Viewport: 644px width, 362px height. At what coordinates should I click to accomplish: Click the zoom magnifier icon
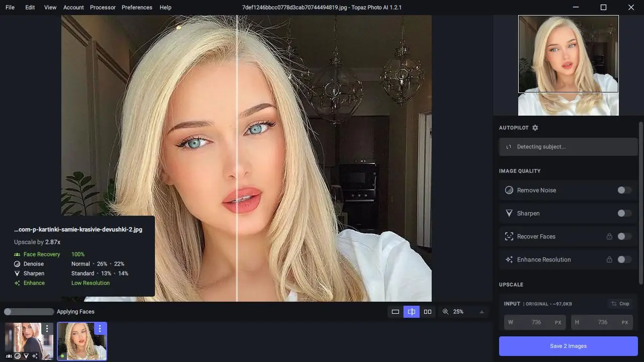[x=445, y=312]
